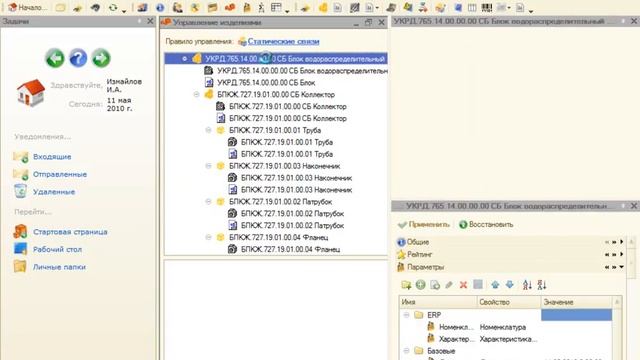
Task: Select the Характеристика parameter row
Action: pos(505,339)
